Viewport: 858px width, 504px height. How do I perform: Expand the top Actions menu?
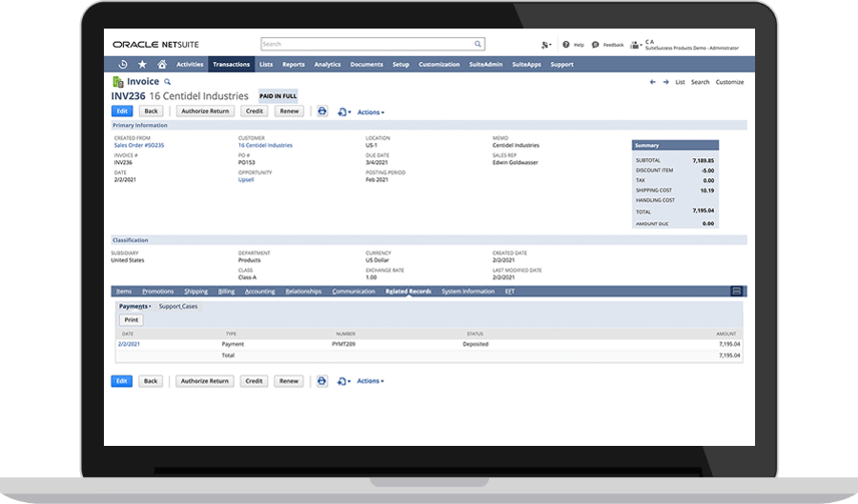(x=371, y=112)
